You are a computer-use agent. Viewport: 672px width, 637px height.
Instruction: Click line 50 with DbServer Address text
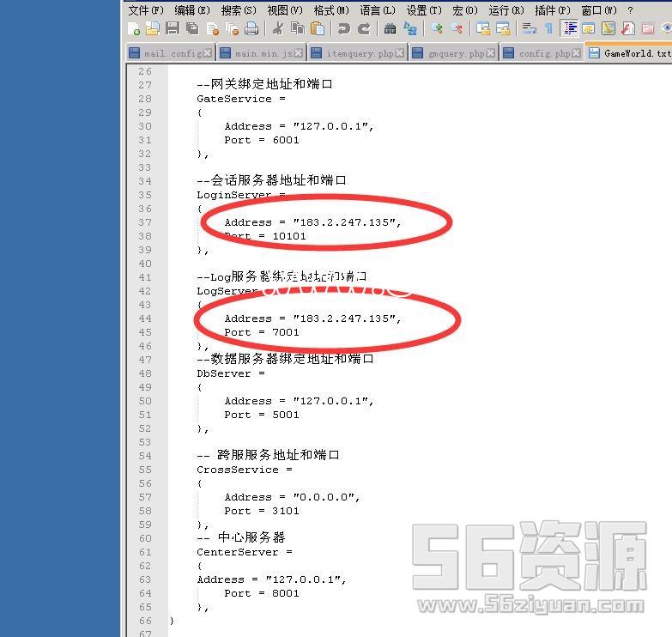pyautogui.click(x=299, y=401)
